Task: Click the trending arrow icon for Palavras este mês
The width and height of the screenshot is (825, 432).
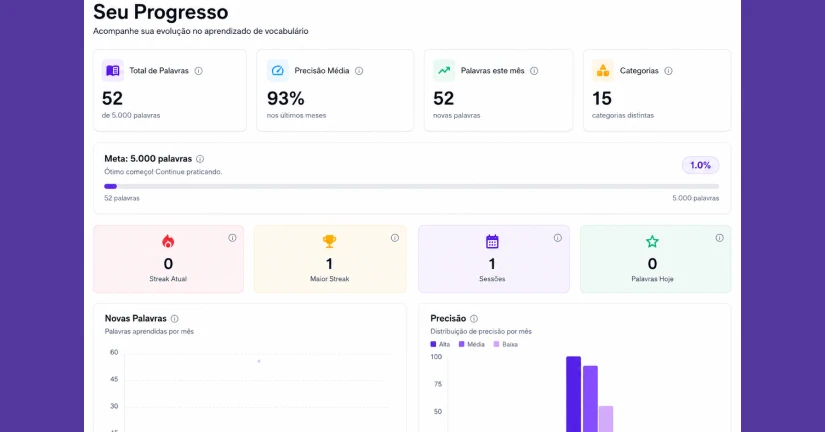Action: tap(444, 71)
